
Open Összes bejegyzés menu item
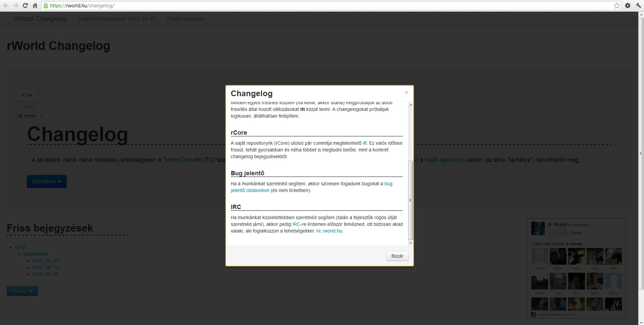[x=185, y=19]
